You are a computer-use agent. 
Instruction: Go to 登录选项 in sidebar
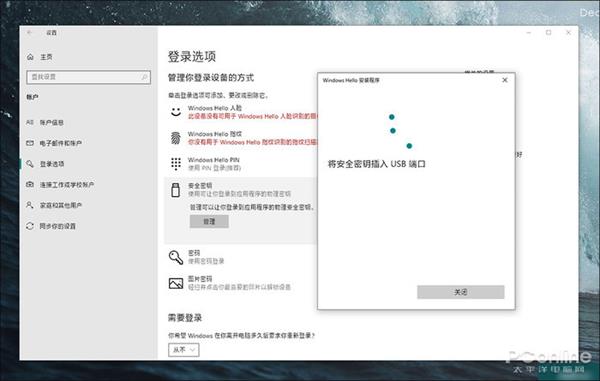(52, 164)
